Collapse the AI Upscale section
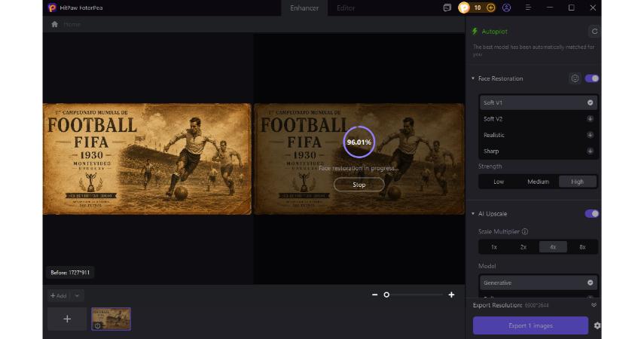The height and width of the screenshot is (339, 644). (x=473, y=214)
